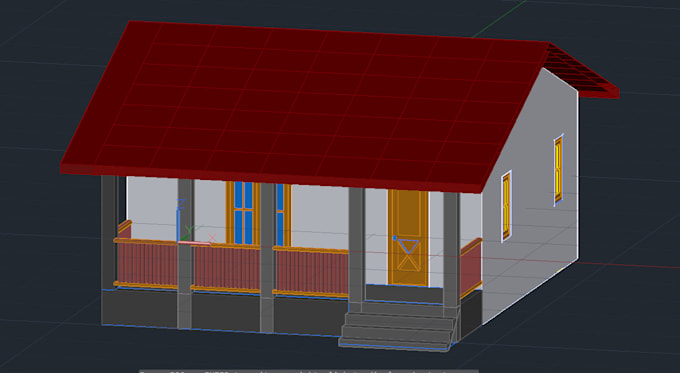Image resolution: width=680 pixels, height=373 pixels.
Task: Select the porch column left of the door
Action: [x=356, y=249]
